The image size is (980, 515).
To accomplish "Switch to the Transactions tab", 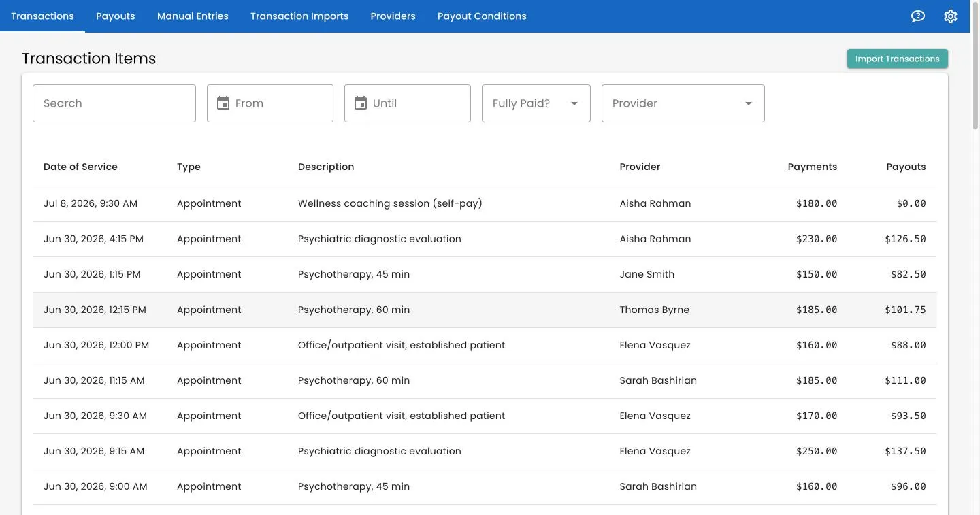I will click(42, 16).
